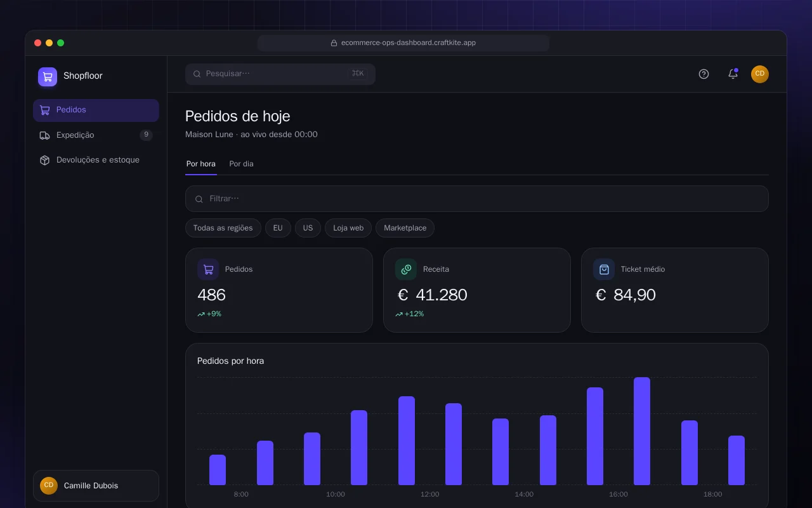Click the Maison Lune live subtitle
This screenshot has height=508, width=812.
[x=251, y=135]
